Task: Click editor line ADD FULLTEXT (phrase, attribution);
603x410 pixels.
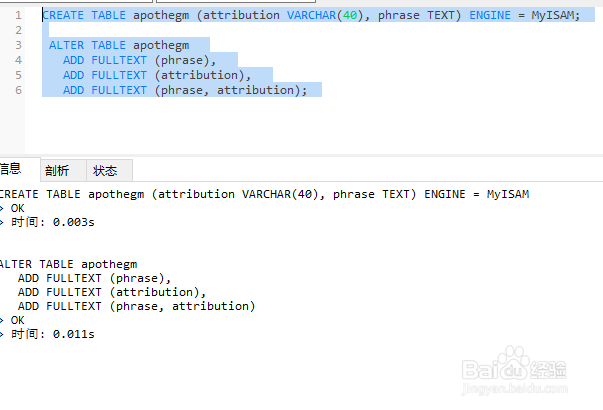Action: pyautogui.click(x=185, y=90)
